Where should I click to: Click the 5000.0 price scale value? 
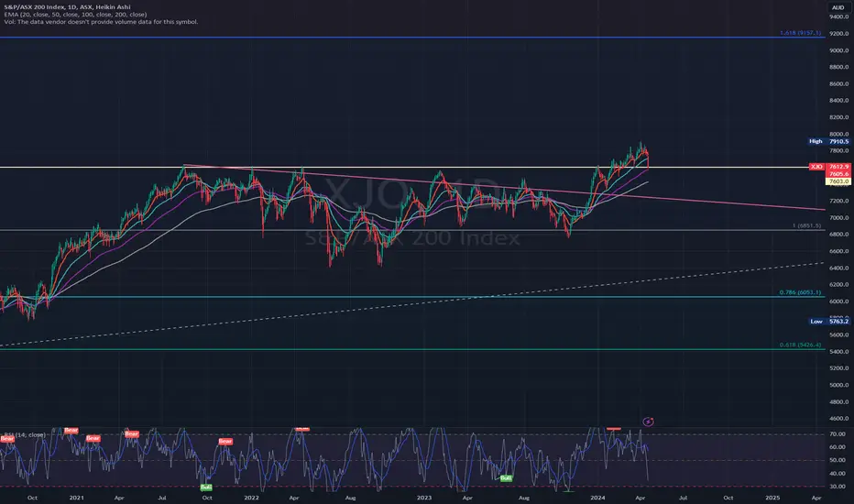[838, 385]
